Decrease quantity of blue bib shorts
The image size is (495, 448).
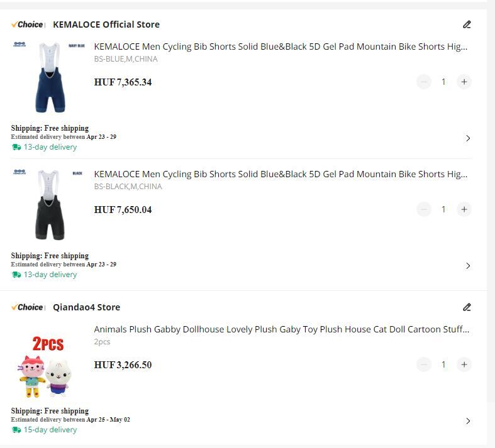424,82
